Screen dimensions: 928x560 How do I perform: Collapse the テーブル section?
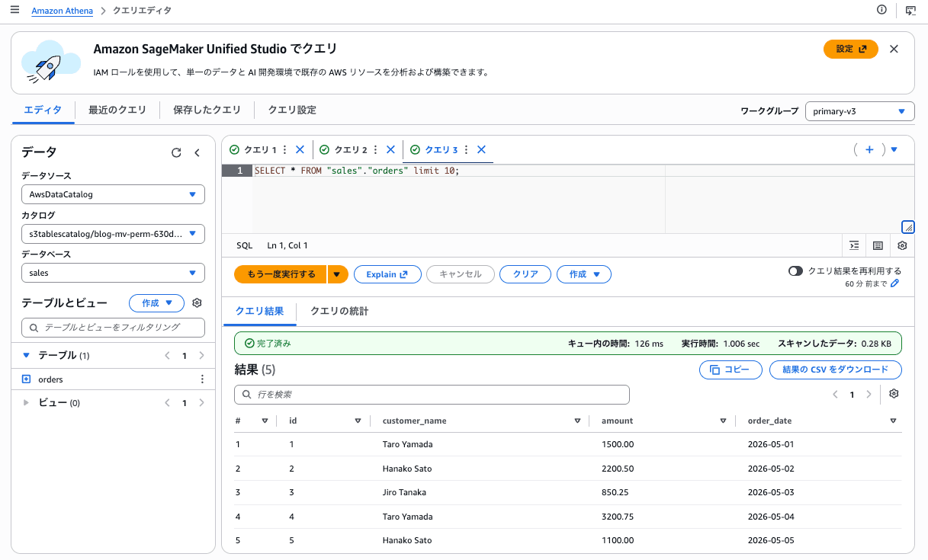26,355
